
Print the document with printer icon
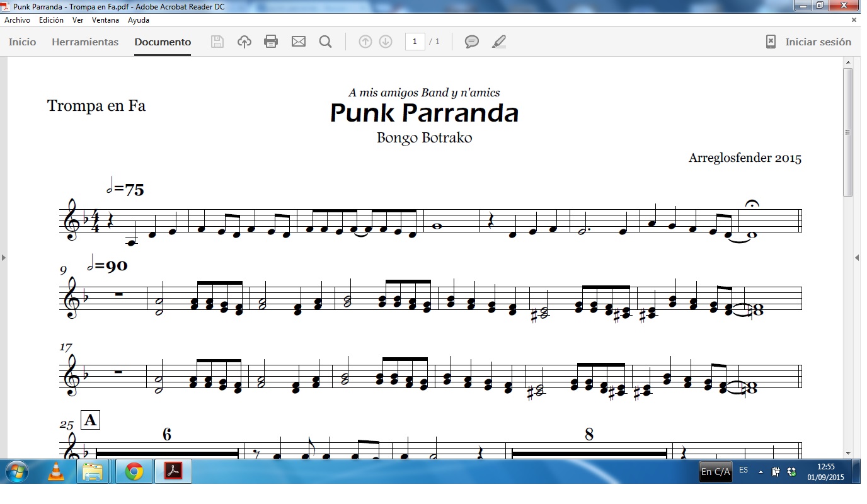pyautogui.click(x=271, y=42)
